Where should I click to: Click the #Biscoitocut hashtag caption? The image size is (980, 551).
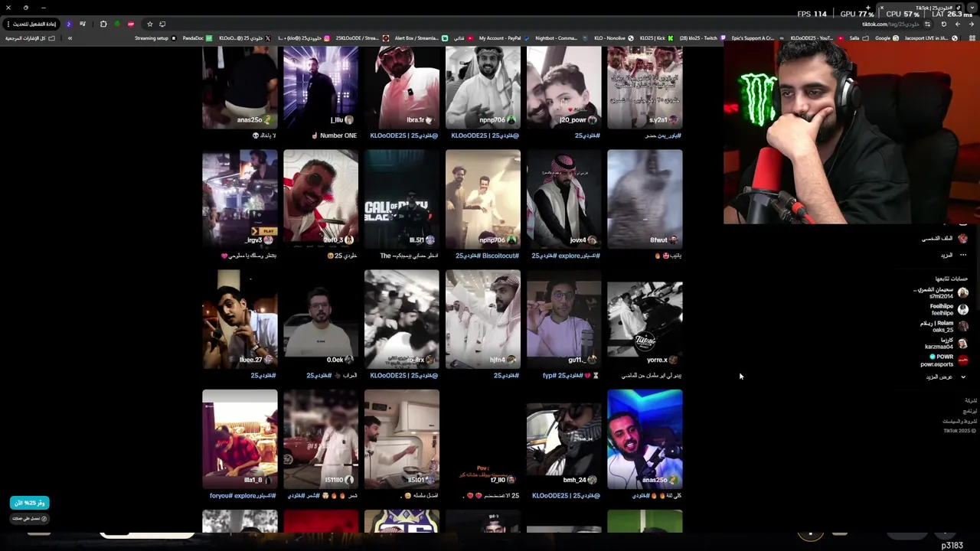tap(501, 256)
